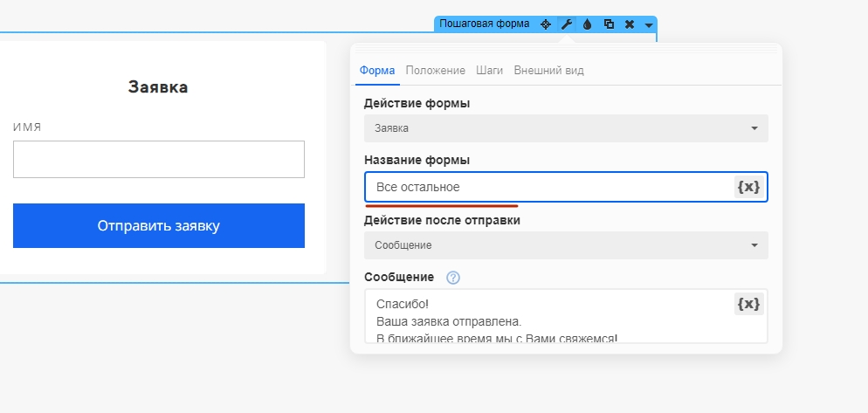Insert variable via {x} in message field
868x413 pixels.
click(748, 304)
